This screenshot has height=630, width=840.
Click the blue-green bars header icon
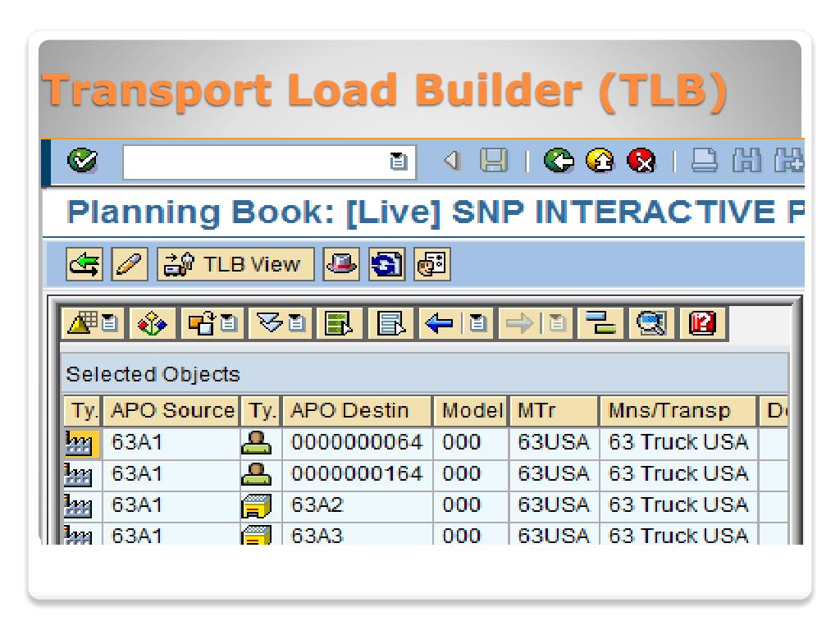[600, 323]
